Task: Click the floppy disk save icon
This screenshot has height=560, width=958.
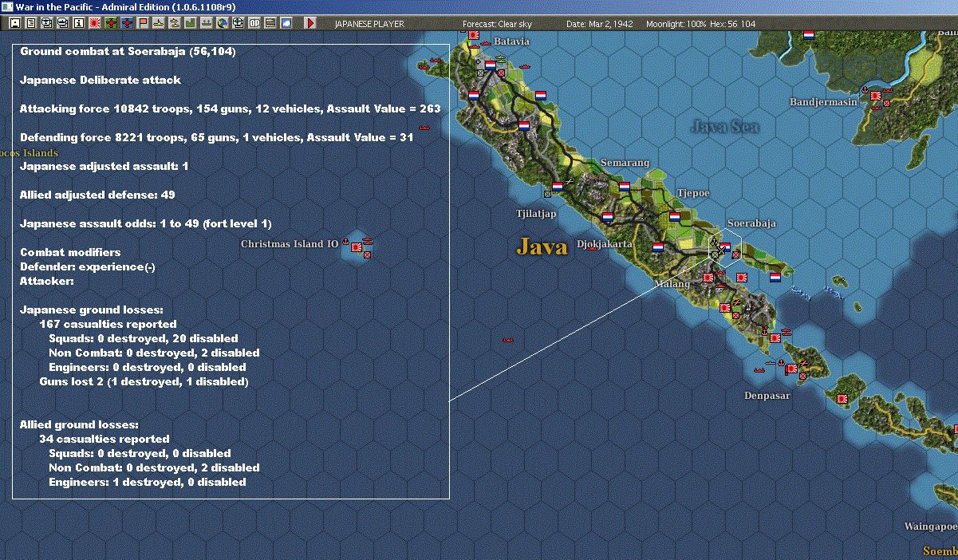Action: [15, 23]
